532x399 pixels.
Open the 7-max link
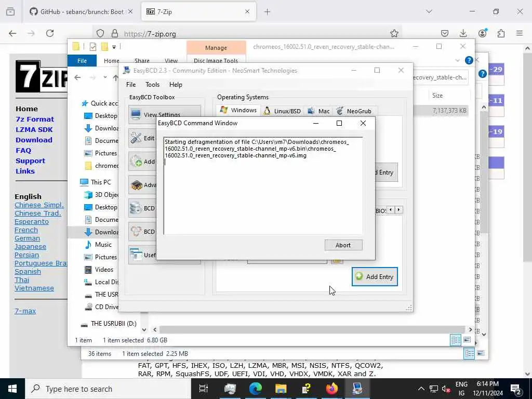(x=25, y=311)
